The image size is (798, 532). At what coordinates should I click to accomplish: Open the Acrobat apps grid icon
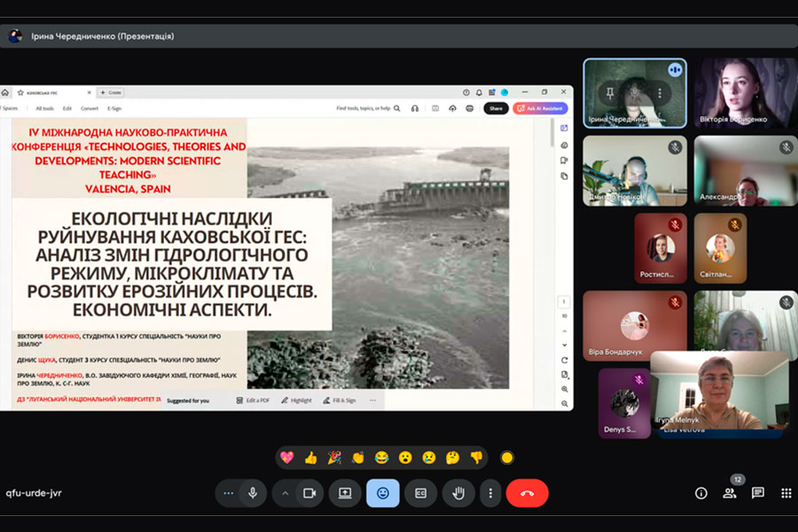click(491, 92)
